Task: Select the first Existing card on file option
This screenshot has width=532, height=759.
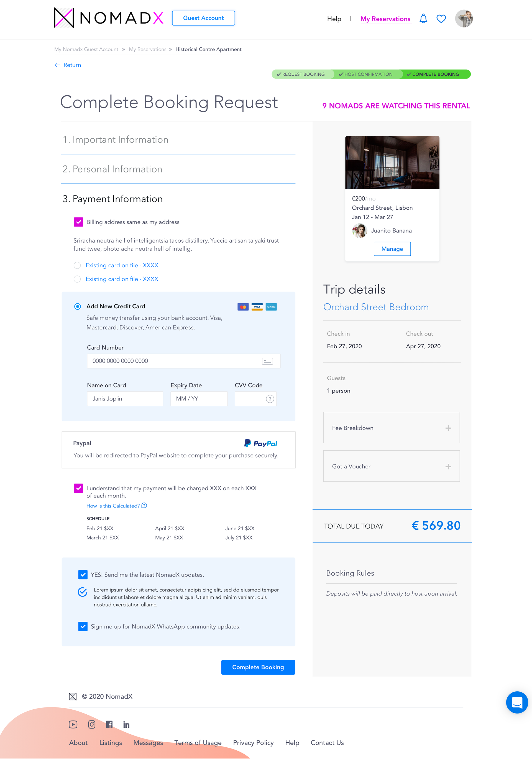Action: click(x=77, y=265)
